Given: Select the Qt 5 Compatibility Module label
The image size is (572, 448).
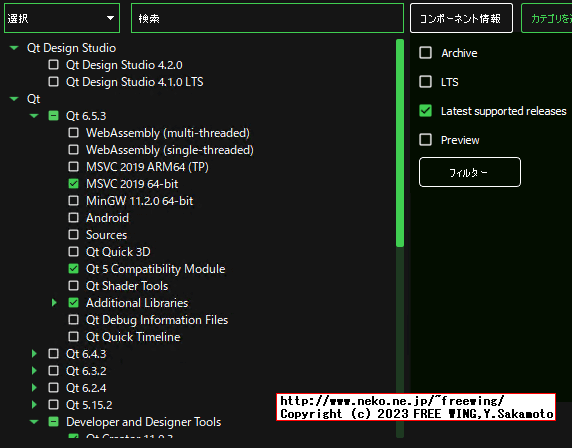Looking at the screenshot, I should pos(155,269).
